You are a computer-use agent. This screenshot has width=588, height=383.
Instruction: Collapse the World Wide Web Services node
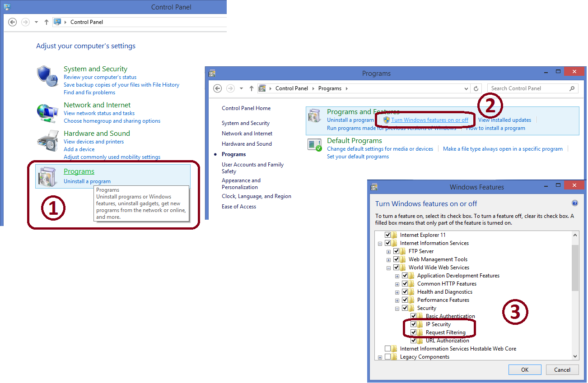389,268
